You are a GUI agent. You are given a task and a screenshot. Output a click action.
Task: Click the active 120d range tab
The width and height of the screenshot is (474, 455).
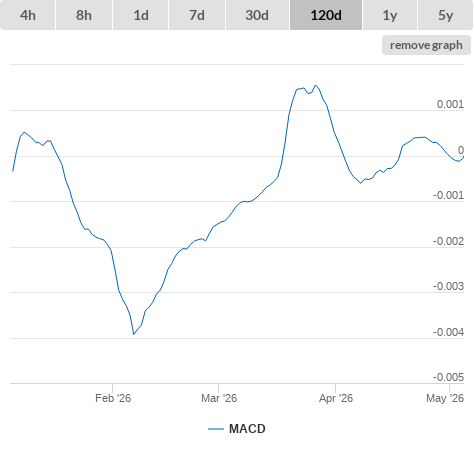[326, 15]
